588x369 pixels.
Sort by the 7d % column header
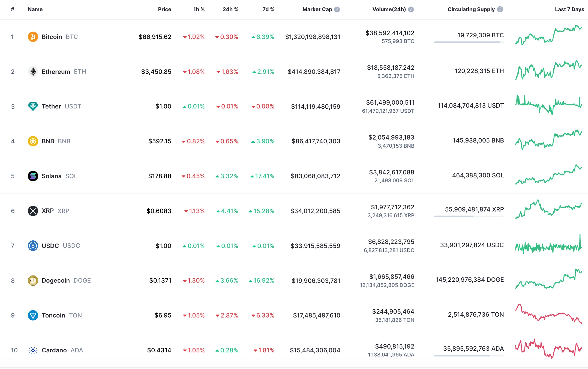coord(268,10)
